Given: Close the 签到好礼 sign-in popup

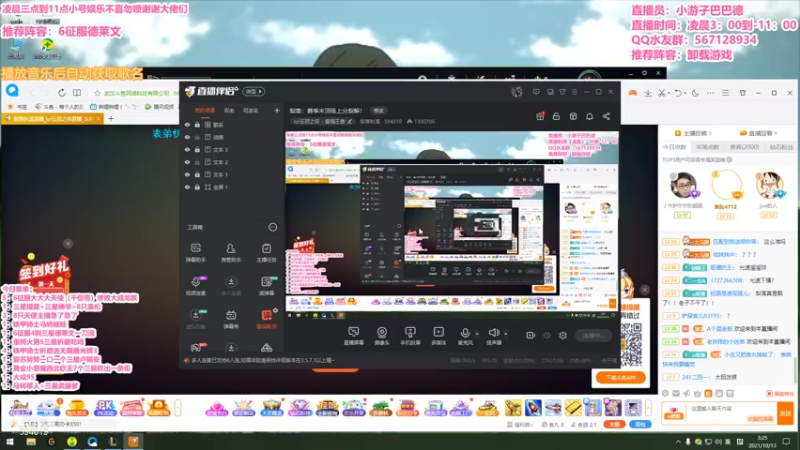Looking at the screenshot, I should 68,243.
